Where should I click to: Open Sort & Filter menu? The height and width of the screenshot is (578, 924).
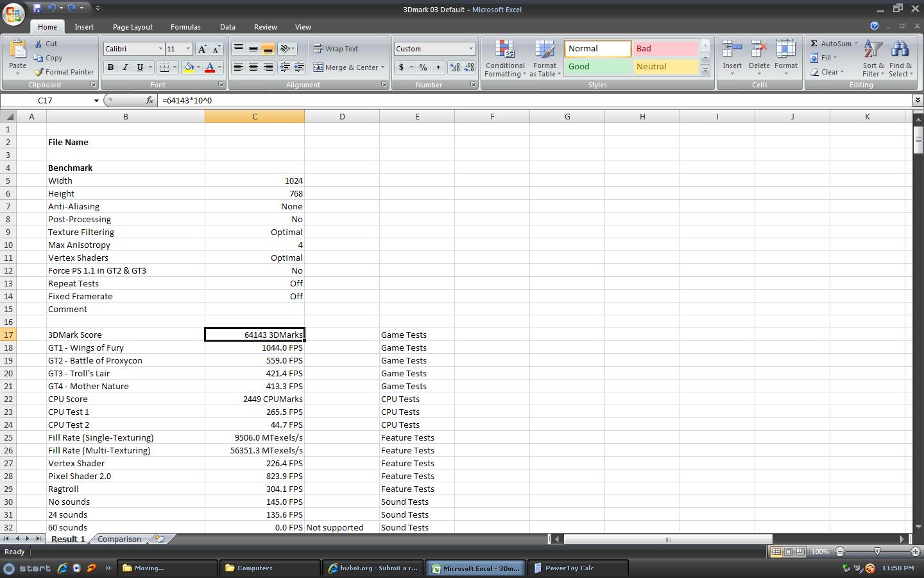point(873,58)
